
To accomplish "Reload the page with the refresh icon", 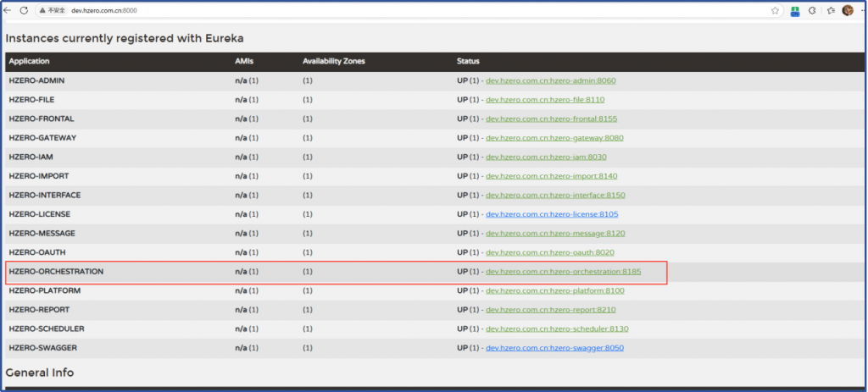I will point(24,10).
